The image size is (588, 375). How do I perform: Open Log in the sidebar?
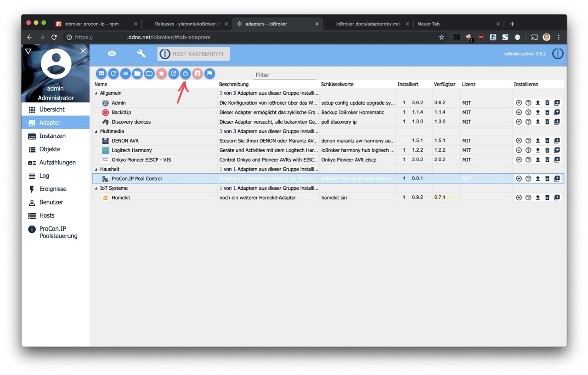tap(56, 176)
